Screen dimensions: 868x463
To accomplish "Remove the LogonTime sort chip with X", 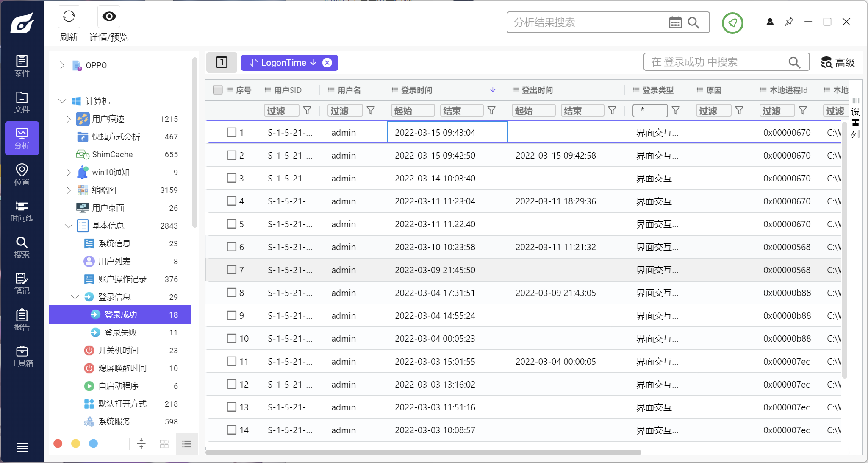I will click(x=327, y=63).
